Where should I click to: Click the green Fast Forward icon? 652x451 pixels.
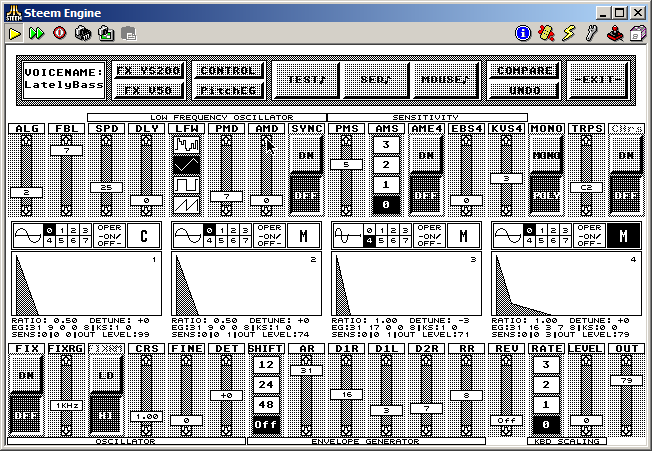(x=37, y=33)
